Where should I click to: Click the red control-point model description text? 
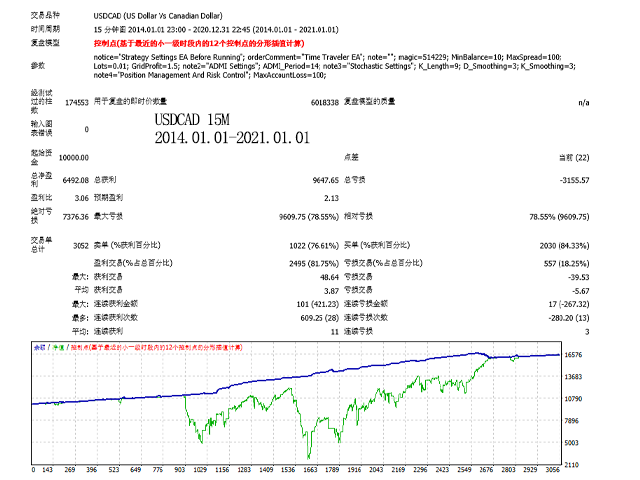click(199, 43)
